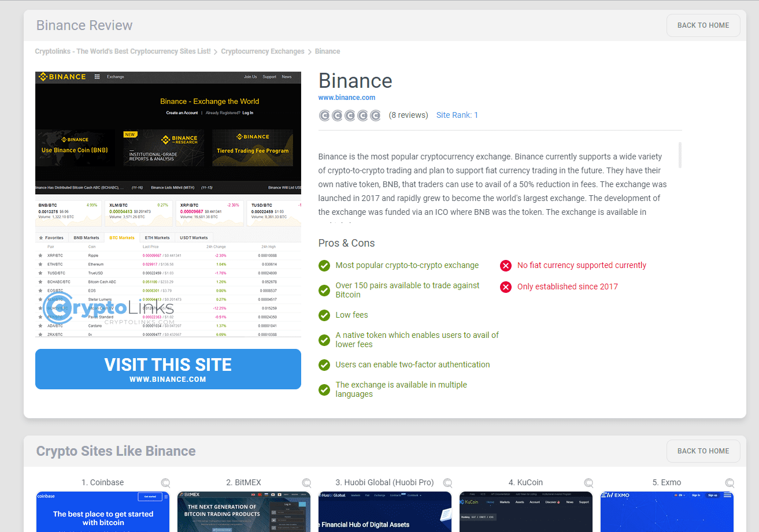Open the www.binance.com link under the title
759x532 pixels.
[347, 98]
